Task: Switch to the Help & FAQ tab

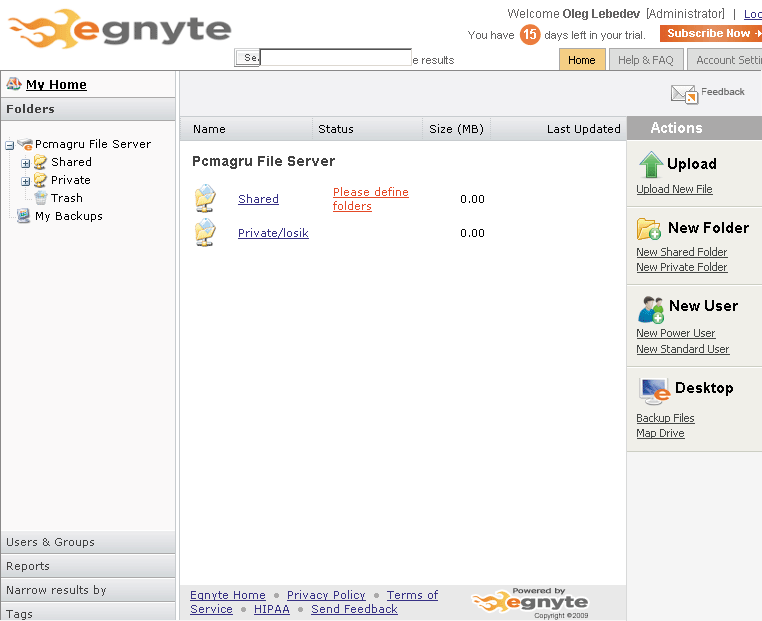Action: (645, 60)
